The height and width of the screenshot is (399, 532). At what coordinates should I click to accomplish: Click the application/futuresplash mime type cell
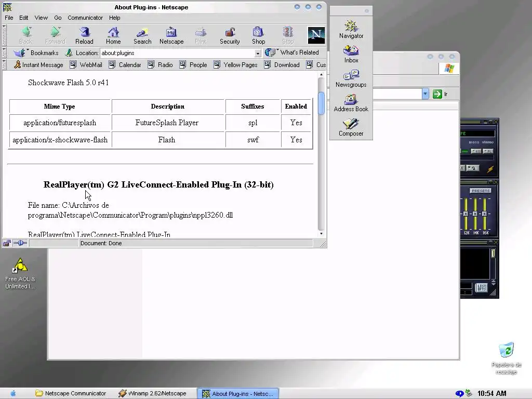click(x=60, y=123)
